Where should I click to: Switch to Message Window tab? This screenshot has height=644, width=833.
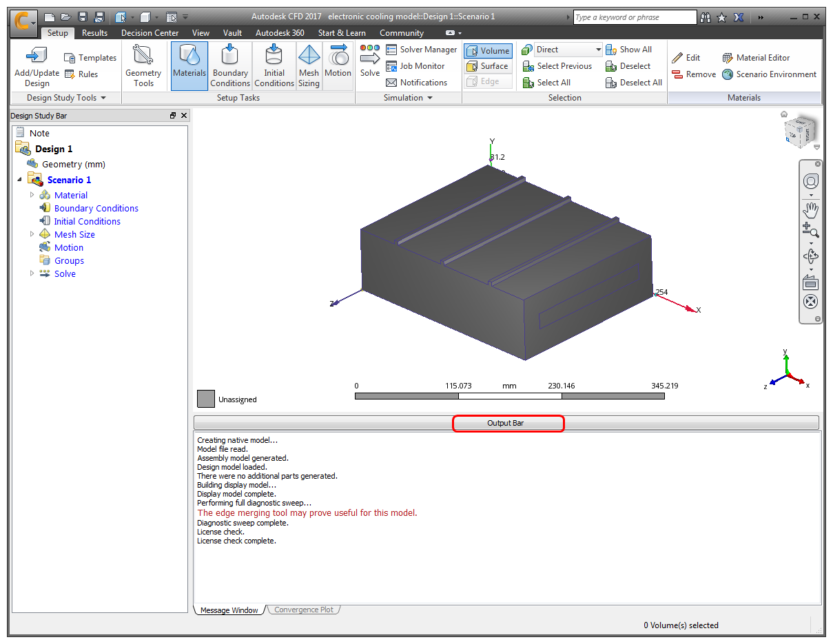pos(229,610)
